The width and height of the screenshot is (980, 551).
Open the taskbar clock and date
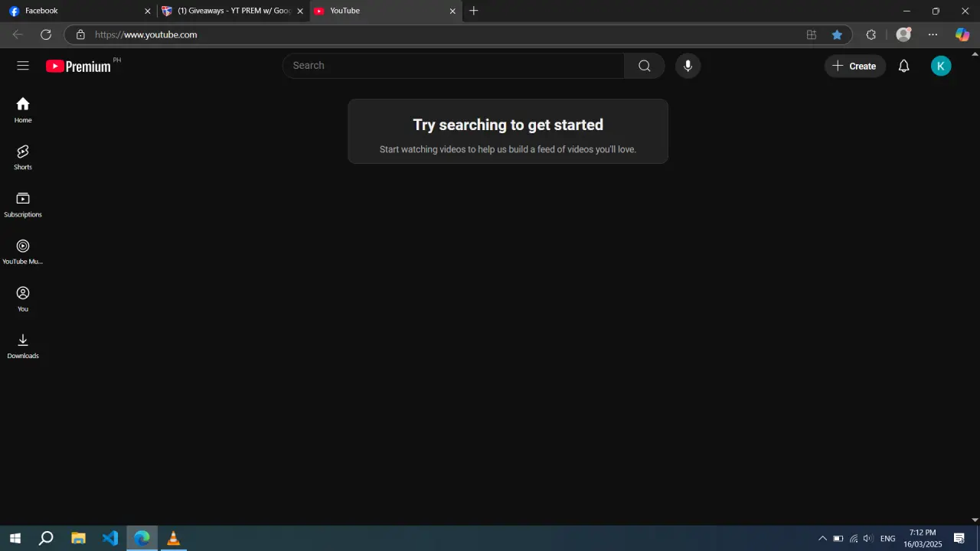[923, 538]
